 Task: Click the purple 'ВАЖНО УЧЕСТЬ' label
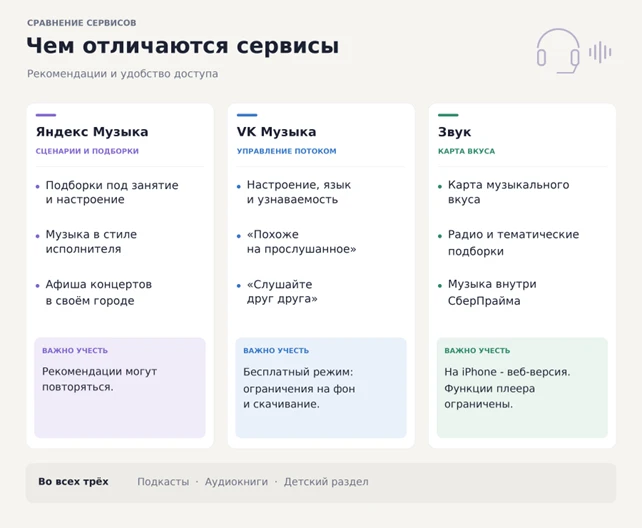(75, 351)
